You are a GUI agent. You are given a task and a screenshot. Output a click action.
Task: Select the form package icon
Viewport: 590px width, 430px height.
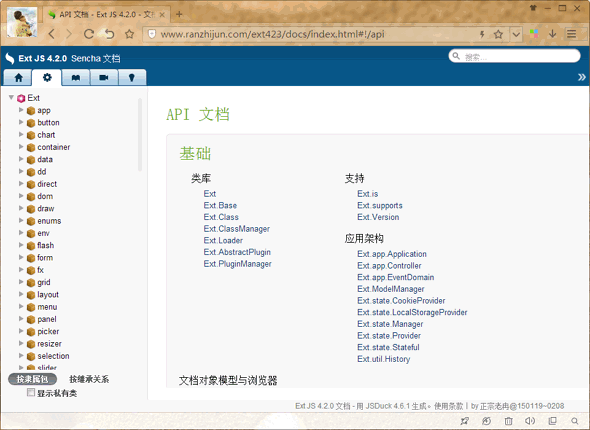31,258
